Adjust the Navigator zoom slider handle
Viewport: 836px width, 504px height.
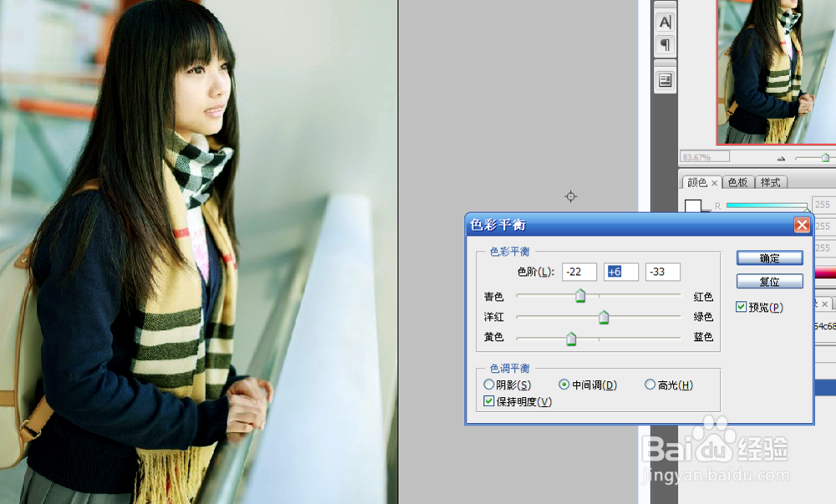[825, 158]
